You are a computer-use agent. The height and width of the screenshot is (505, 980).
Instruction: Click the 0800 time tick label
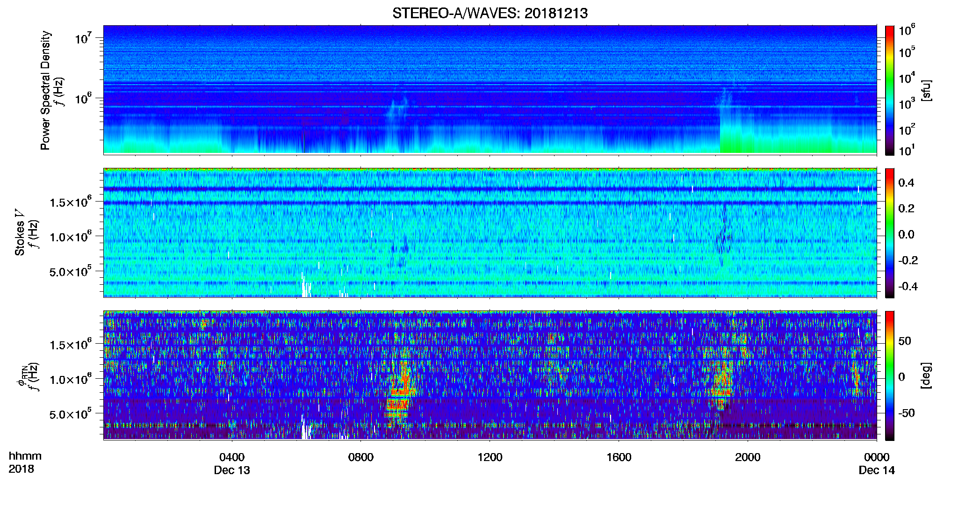pos(361,457)
